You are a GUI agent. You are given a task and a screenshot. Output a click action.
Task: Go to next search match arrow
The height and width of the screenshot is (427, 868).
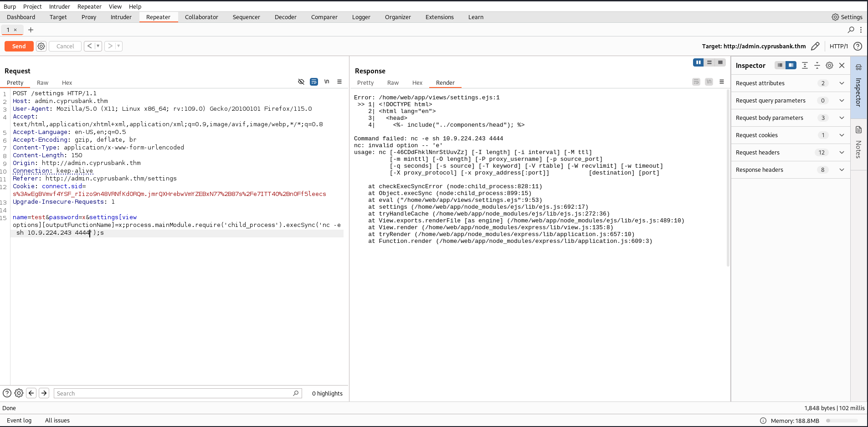44,393
